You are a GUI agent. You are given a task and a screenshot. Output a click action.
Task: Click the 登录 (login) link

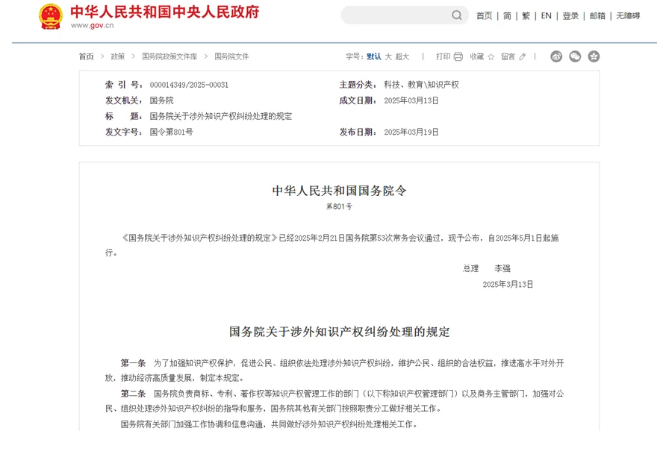[x=570, y=16]
